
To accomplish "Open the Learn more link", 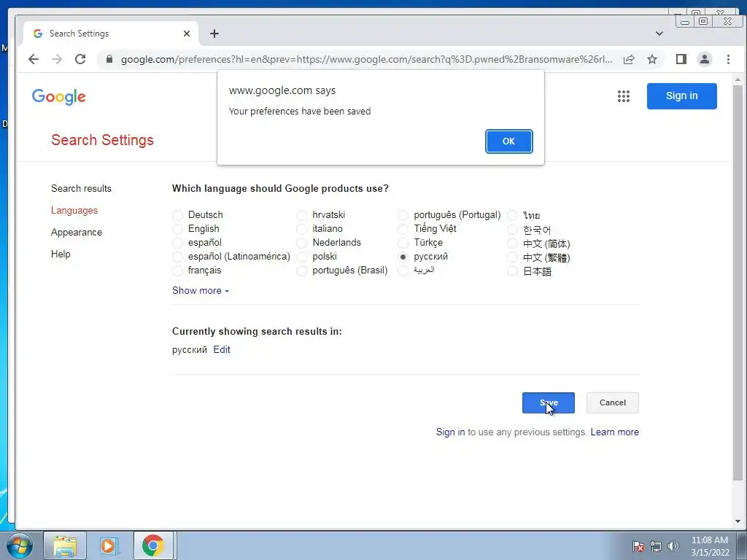I will tap(614, 432).
